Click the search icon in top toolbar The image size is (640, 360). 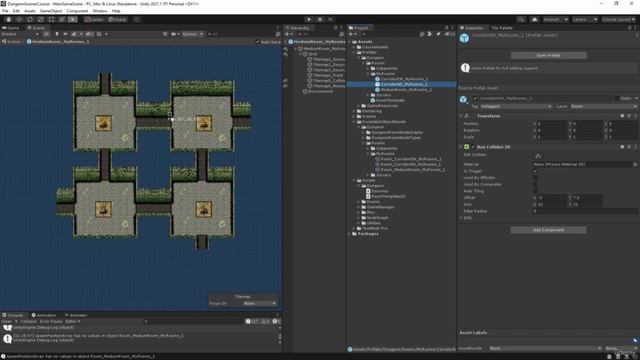coord(521,19)
